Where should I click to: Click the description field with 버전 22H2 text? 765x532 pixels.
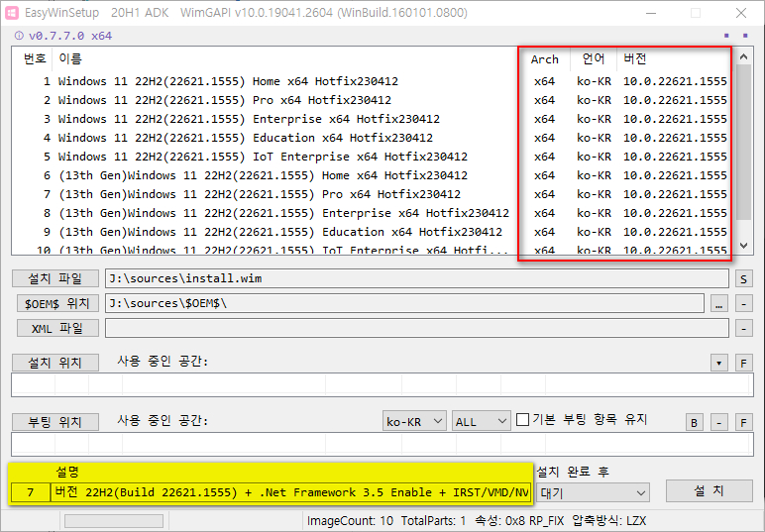pyautogui.click(x=290, y=492)
